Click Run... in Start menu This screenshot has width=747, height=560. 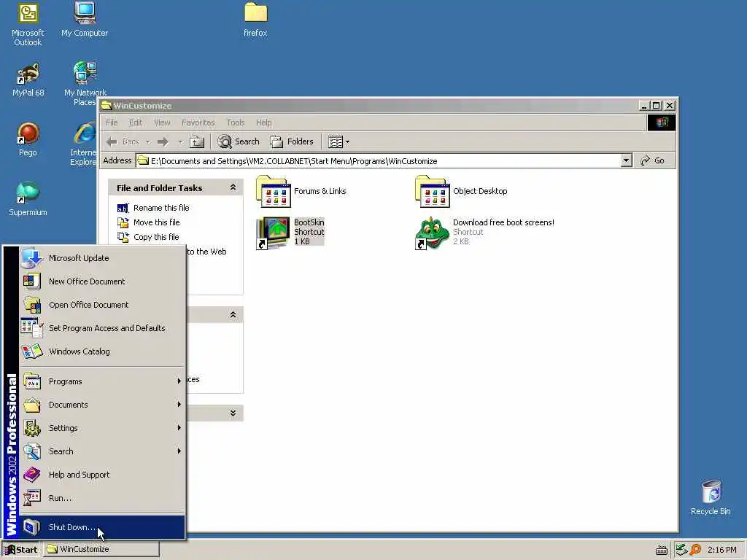pos(102,498)
